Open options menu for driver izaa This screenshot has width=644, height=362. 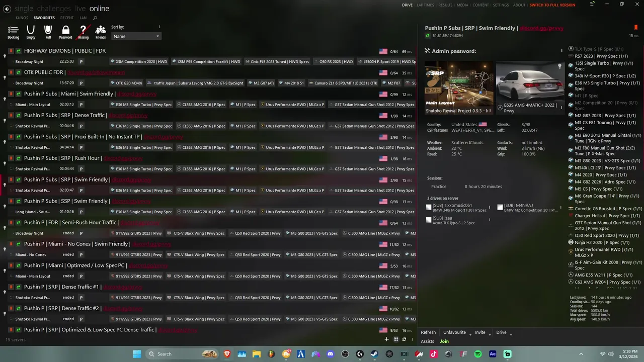(490, 220)
